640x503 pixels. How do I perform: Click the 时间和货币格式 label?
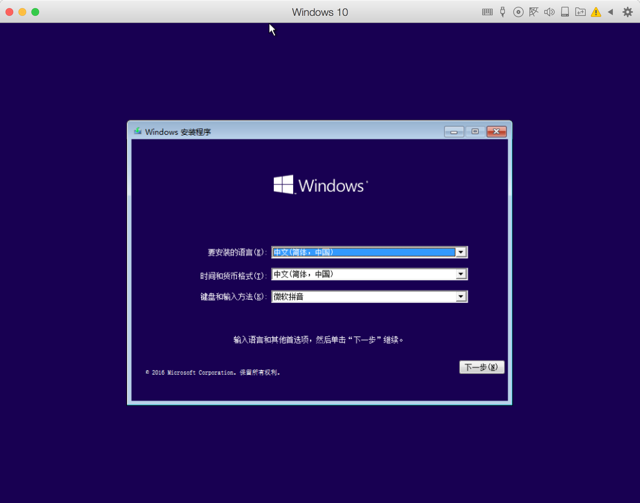pyautogui.click(x=233, y=276)
